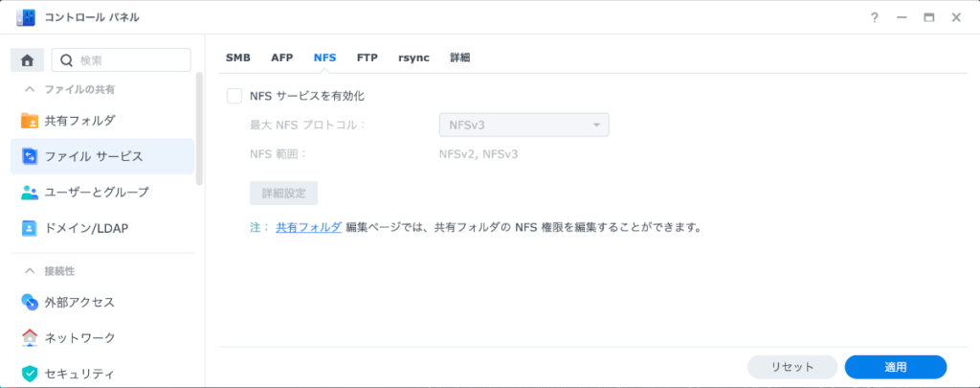Select the ファイル サービス icon
The image size is (980, 388).
(x=30, y=156)
